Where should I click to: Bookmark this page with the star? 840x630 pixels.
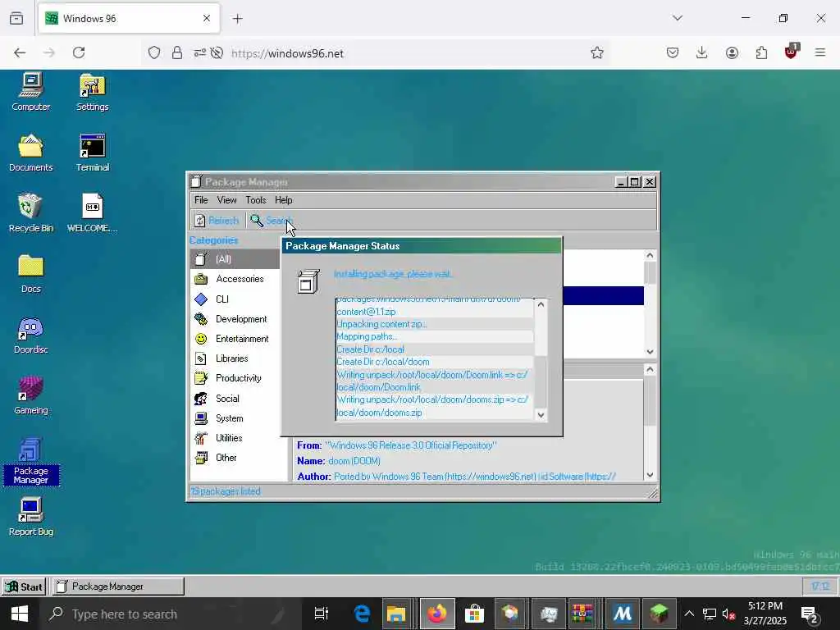pos(597,52)
